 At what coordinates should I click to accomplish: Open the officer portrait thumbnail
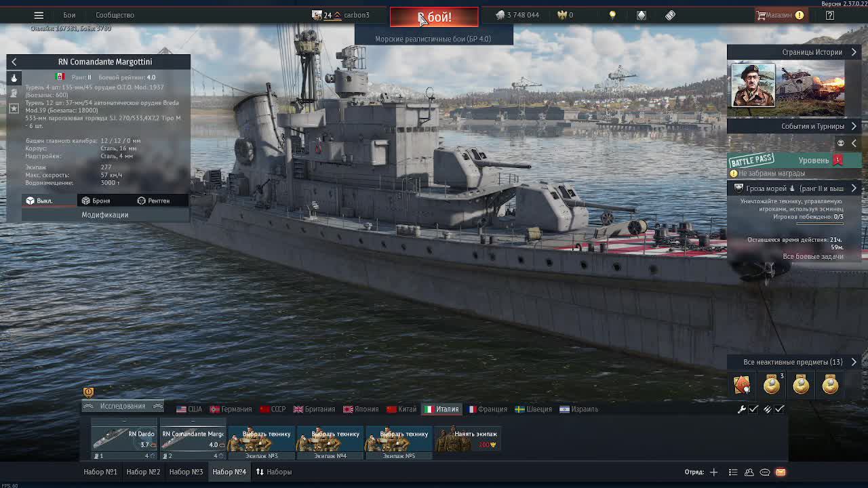pos(753,85)
